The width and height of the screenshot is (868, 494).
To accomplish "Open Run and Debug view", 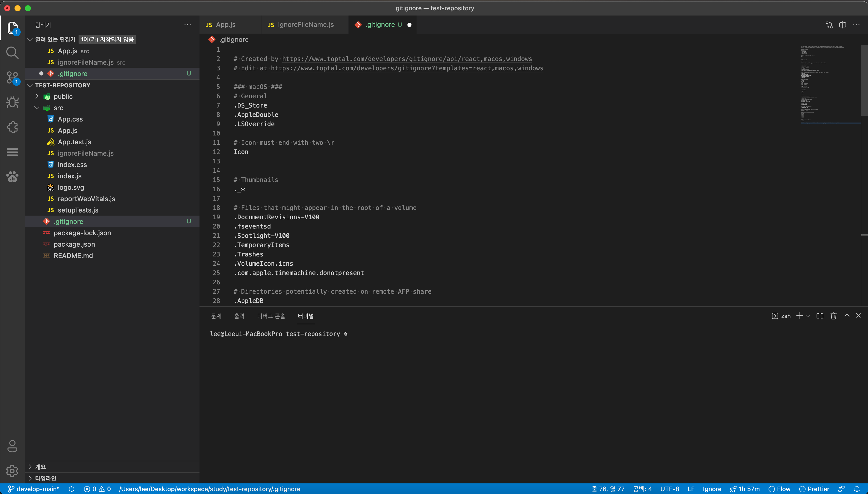I will 12,102.
